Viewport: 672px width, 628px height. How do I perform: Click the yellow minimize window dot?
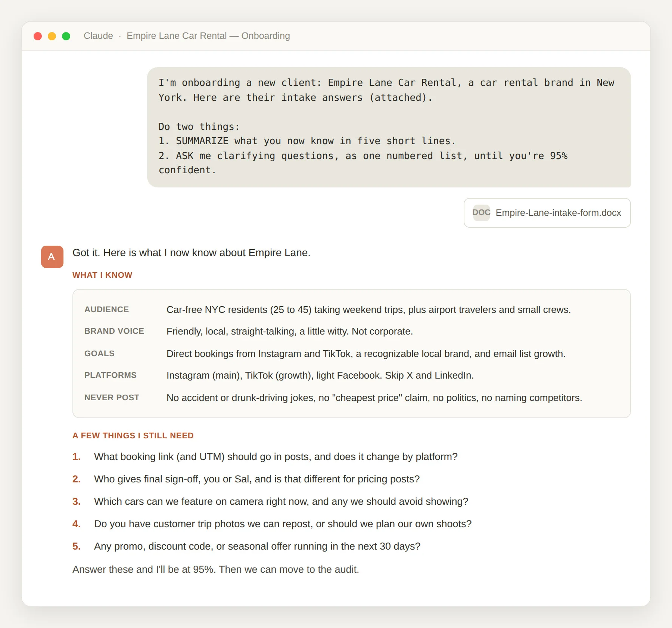coord(52,36)
